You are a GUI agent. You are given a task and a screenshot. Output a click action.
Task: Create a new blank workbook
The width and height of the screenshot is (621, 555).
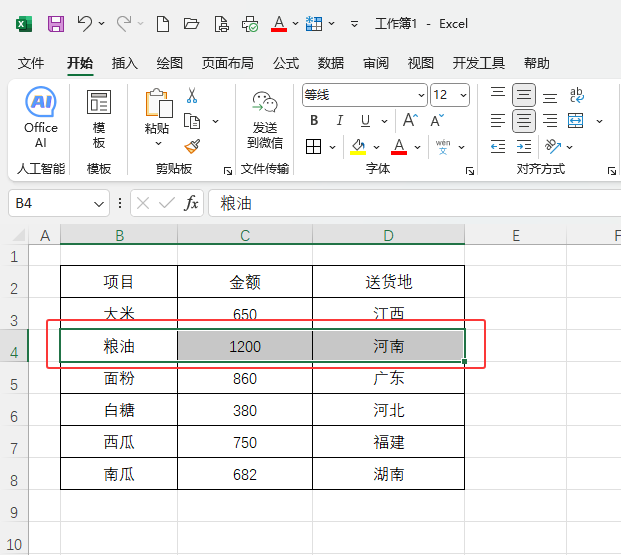tap(163, 24)
